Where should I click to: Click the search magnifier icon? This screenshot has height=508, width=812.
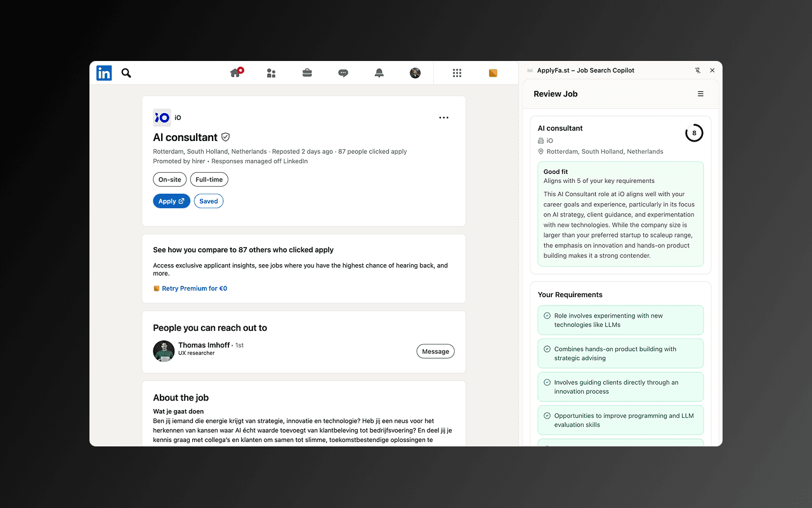coord(126,73)
